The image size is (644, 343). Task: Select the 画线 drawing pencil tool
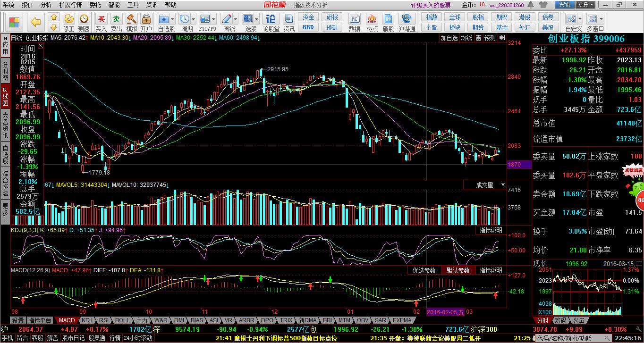pos(227,19)
